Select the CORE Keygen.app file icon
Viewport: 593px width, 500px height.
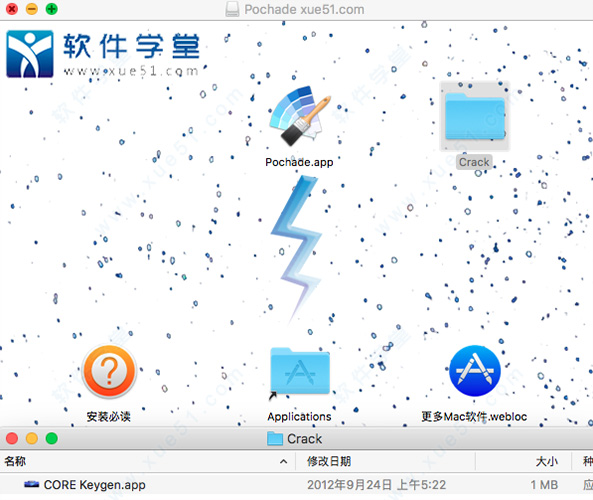[31, 484]
